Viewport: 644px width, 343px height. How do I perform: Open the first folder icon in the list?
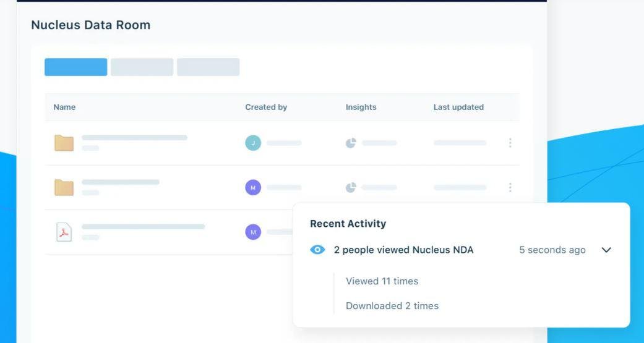pos(64,143)
